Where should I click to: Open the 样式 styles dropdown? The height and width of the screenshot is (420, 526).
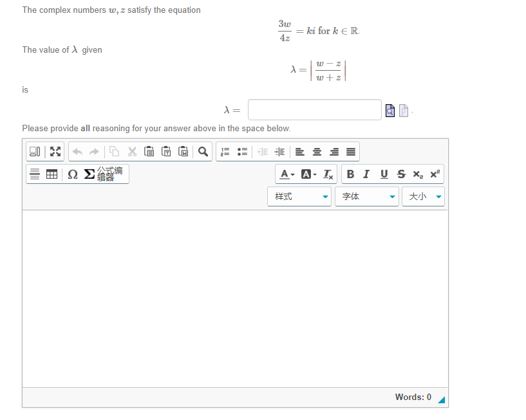pos(299,196)
